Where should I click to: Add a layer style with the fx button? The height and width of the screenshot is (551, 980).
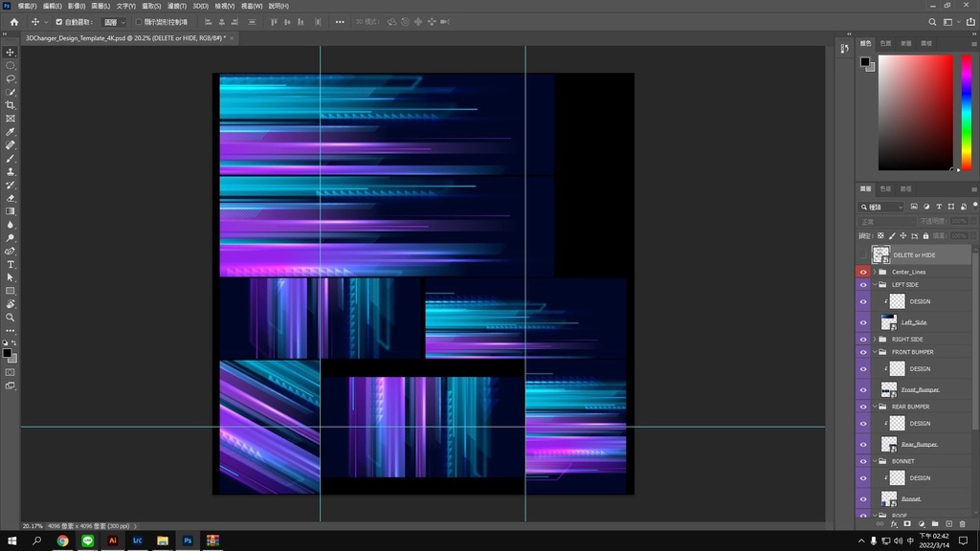point(894,524)
